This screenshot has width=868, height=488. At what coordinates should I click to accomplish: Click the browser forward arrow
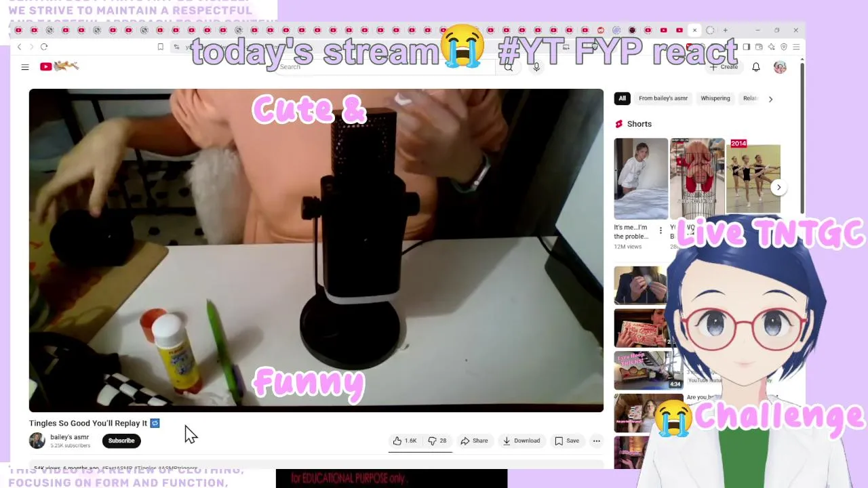pos(31,47)
